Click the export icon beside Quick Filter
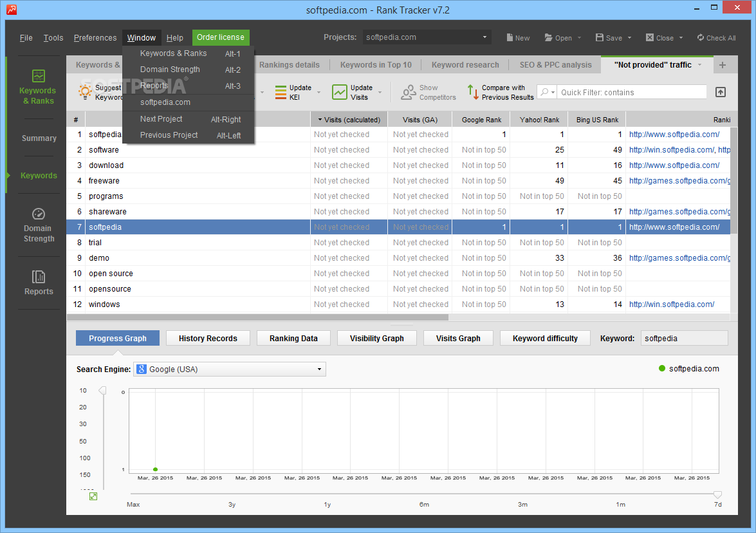The image size is (756, 533). point(721,92)
